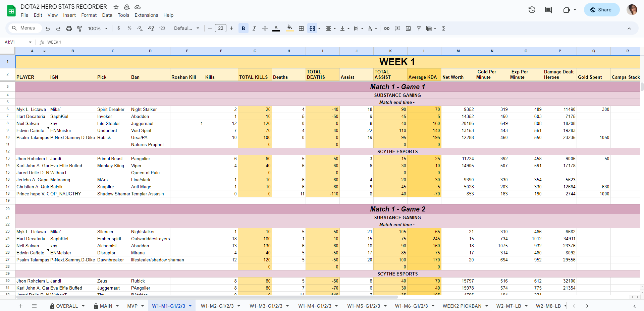Open the zoom 100% dropdown

pos(98,28)
